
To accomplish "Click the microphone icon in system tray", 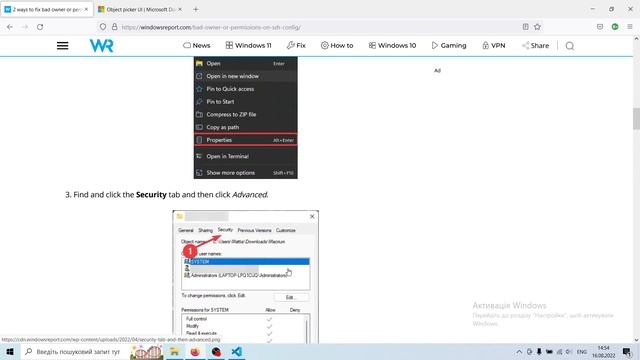I will point(539,352).
